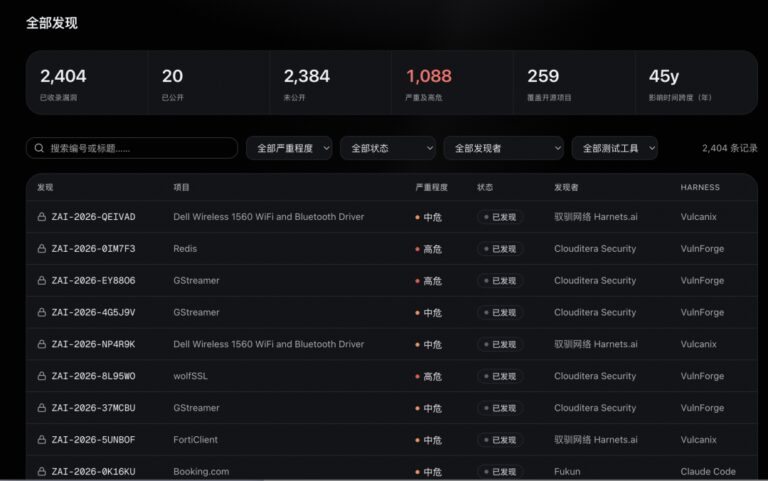This screenshot has width=768, height=481.
Task: Click lock icon beside ZAI-2026-NP4R9K
Action: [x=42, y=344]
